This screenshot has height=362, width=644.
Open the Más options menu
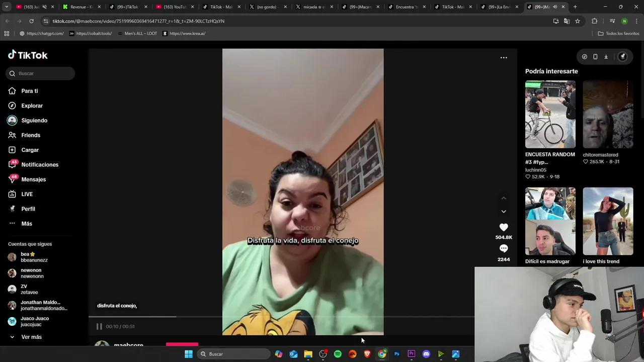point(26,224)
